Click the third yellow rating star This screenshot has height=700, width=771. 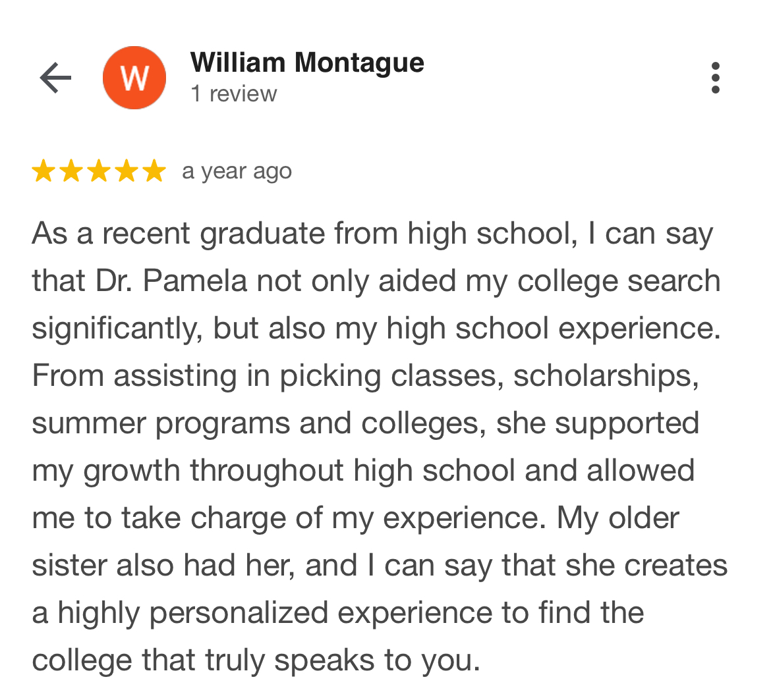coord(99,171)
